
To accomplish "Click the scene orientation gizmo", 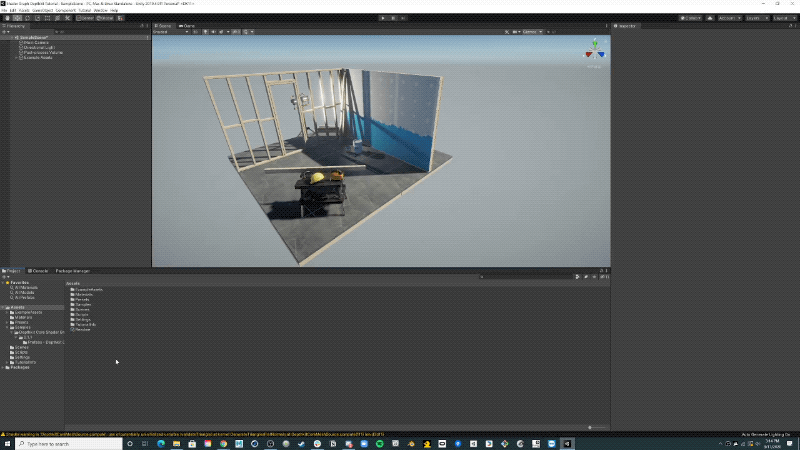I will (594, 47).
